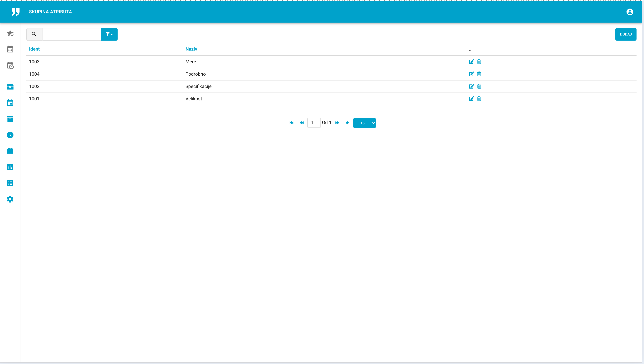
Task: Edit the Specifikacije row
Action: coord(471,86)
